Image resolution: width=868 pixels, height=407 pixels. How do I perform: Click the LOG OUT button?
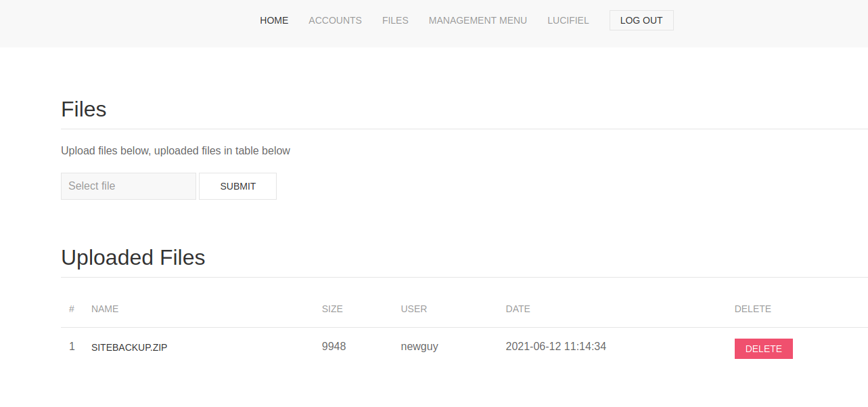pyautogui.click(x=641, y=20)
